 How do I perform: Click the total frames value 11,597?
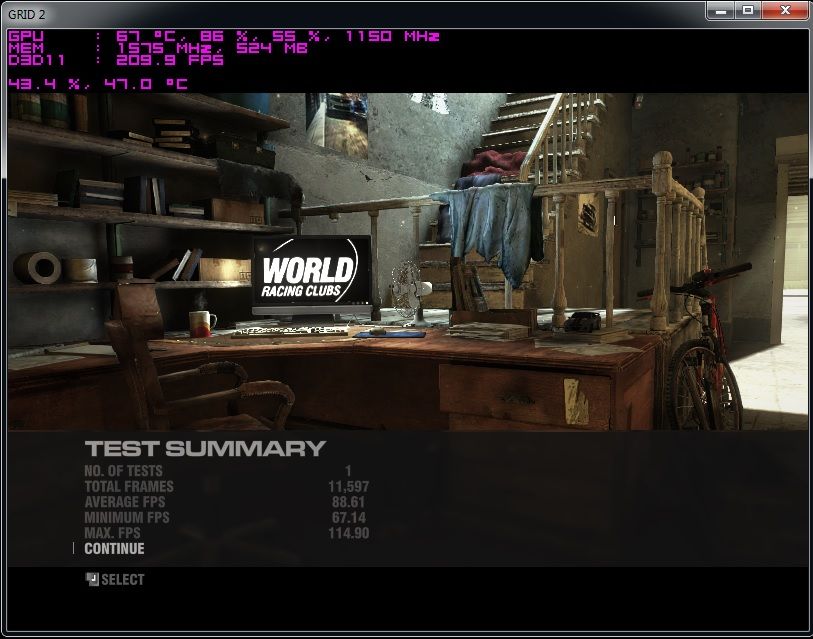click(x=348, y=487)
